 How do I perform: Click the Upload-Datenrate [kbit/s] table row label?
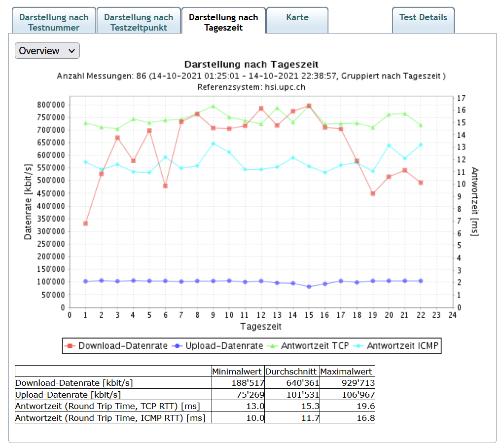click(x=68, y=395)
